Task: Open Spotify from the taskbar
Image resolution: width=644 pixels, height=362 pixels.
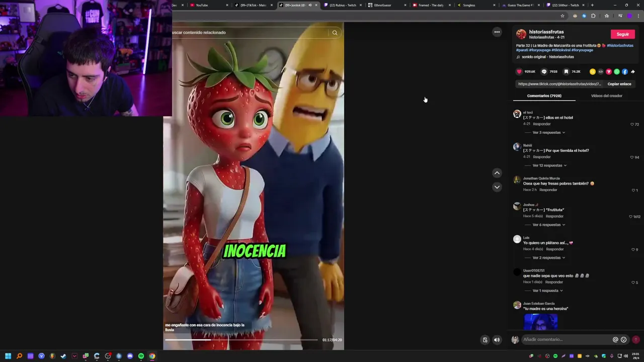Action: tap(141, 356)
